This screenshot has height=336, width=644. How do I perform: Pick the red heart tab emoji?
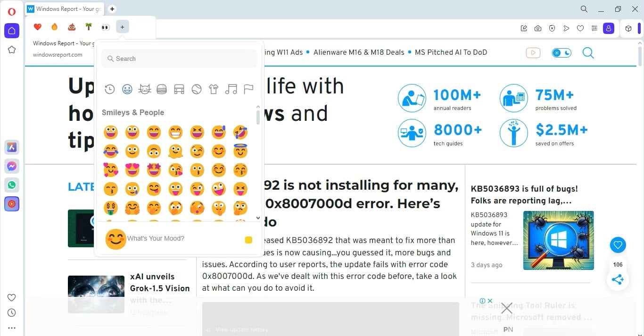coord(38,27)
